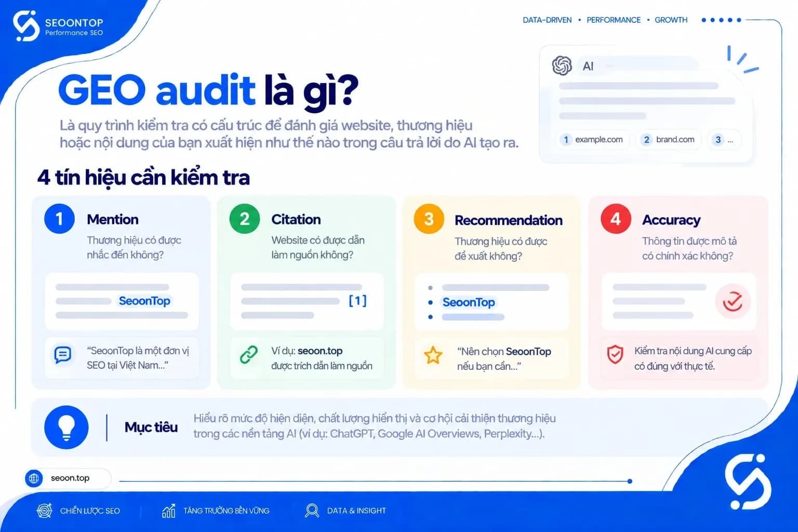The image size is (798, 532).
Task: Click 'Website có được dẫn làm nguồn không?' text
Action: click(318, 247)
